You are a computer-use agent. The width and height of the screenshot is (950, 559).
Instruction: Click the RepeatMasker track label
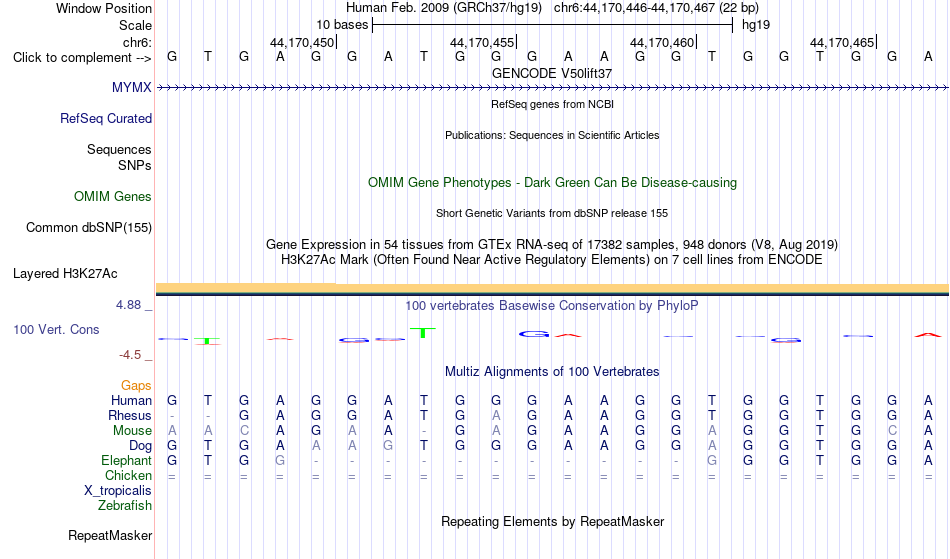tap(110, 535)
